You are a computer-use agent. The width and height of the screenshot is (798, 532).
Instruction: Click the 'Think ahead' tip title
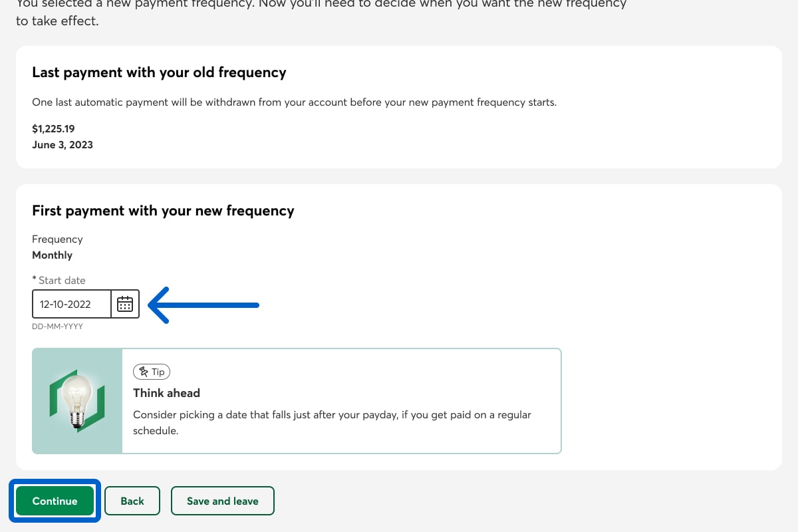pyautogui.click(x=167, y=393)
